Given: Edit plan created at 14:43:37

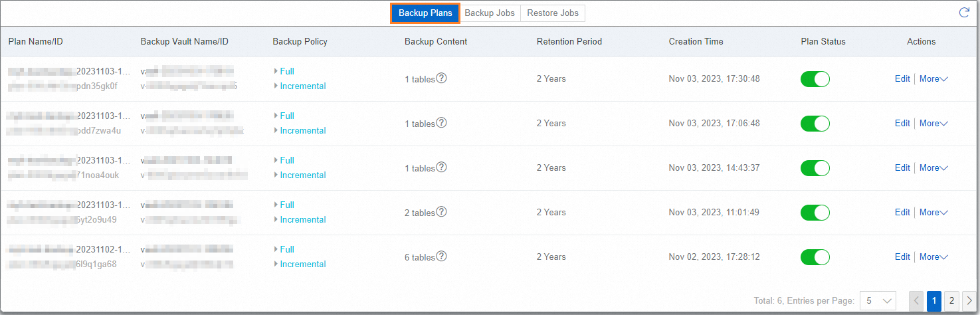Looking at the screenshot, I should [902, 167].
